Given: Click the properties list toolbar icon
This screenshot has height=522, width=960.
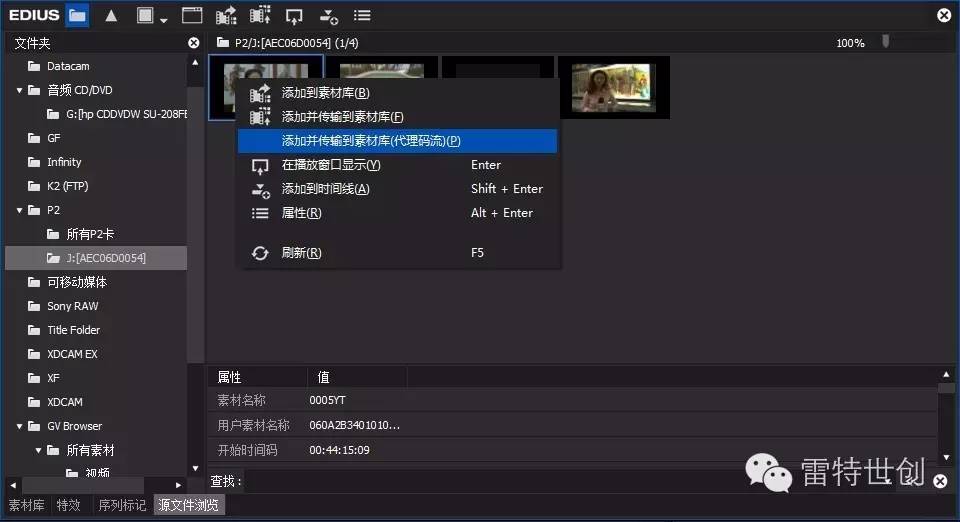Looking at the screenshot, I should click(x=362, y=15).
